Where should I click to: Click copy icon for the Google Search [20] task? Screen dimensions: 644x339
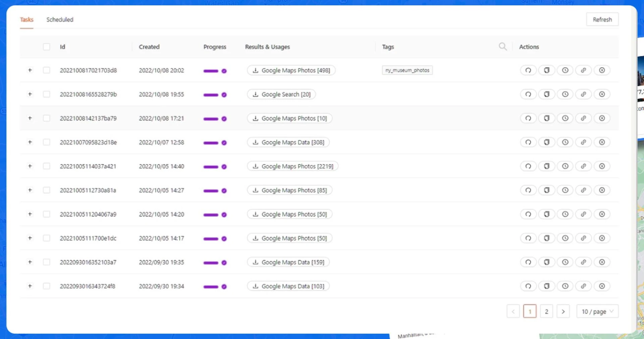[546, 94]
